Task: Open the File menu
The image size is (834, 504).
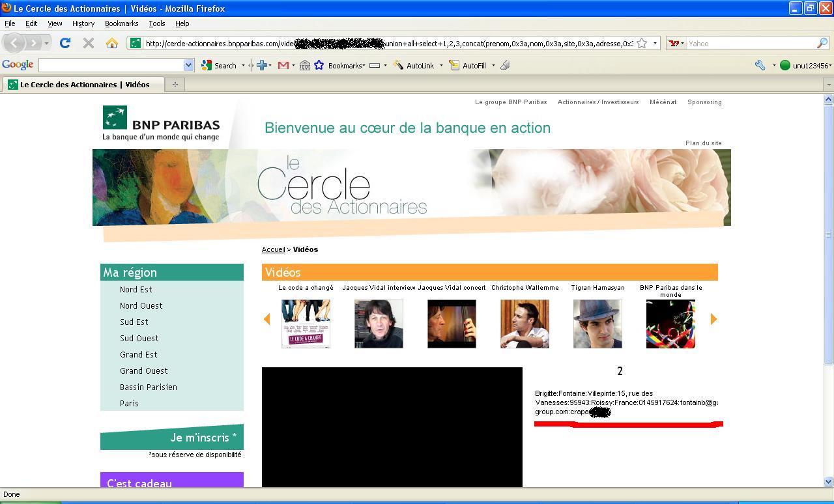Action: [x=10, y=23]
